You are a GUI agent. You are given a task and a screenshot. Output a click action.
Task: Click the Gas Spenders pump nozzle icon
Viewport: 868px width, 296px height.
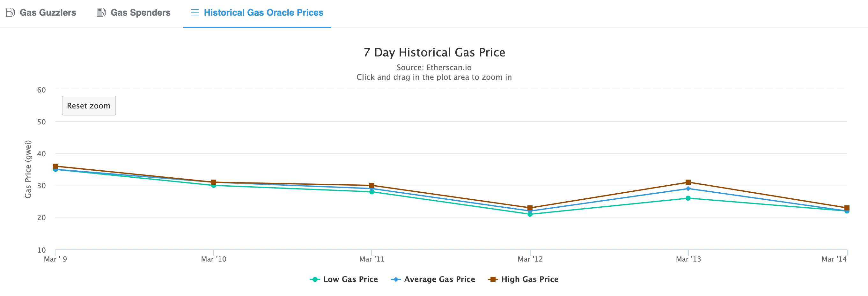101,12
